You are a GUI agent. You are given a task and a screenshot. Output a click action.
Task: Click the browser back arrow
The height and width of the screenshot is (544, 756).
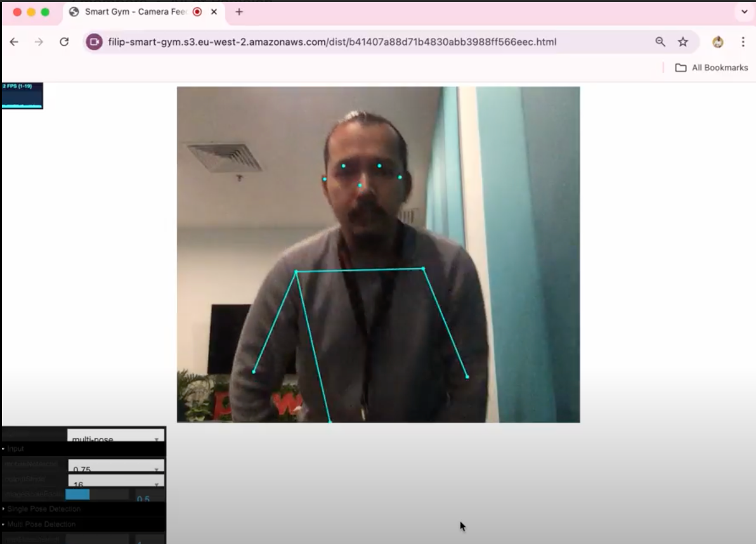(x=14, y=42)
